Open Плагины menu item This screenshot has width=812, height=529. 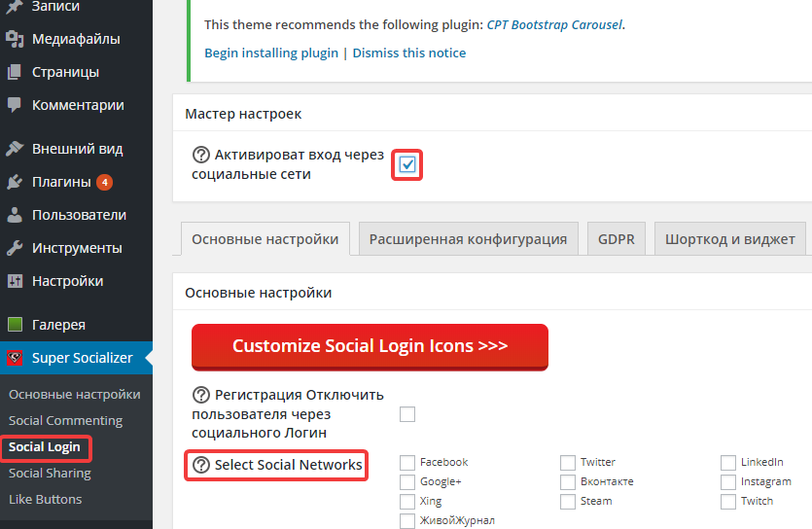coord(76,182)
